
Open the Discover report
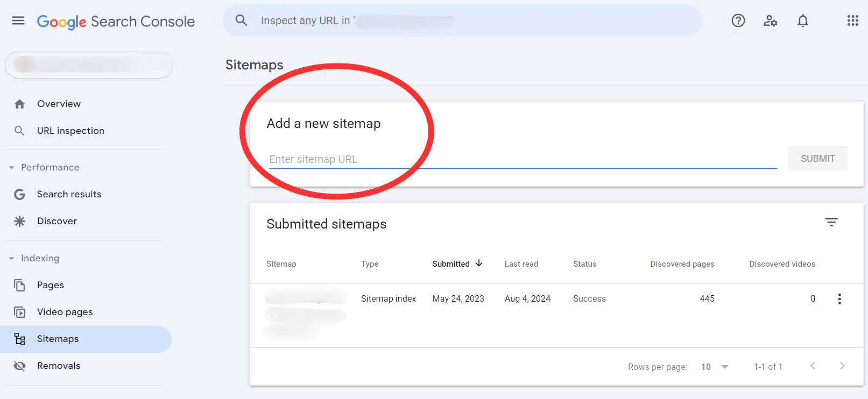coord(57,221)
